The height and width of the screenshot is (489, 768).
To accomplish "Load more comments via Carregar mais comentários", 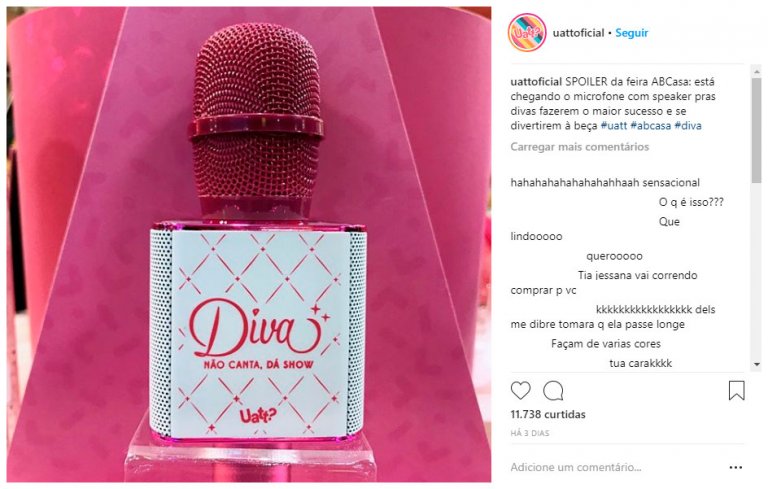I will (579, 147).
